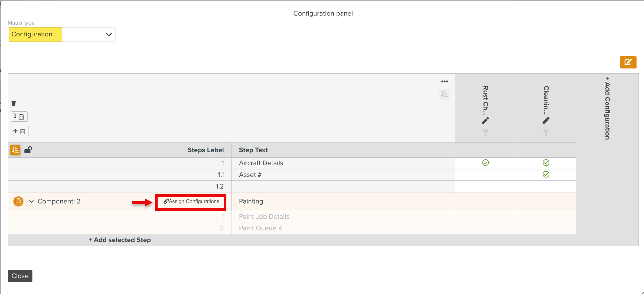This screenshot has width=644, height=294.
Task: Toggle Rust Ch cell for Asset # row
Action: click(x=485, y=175)
